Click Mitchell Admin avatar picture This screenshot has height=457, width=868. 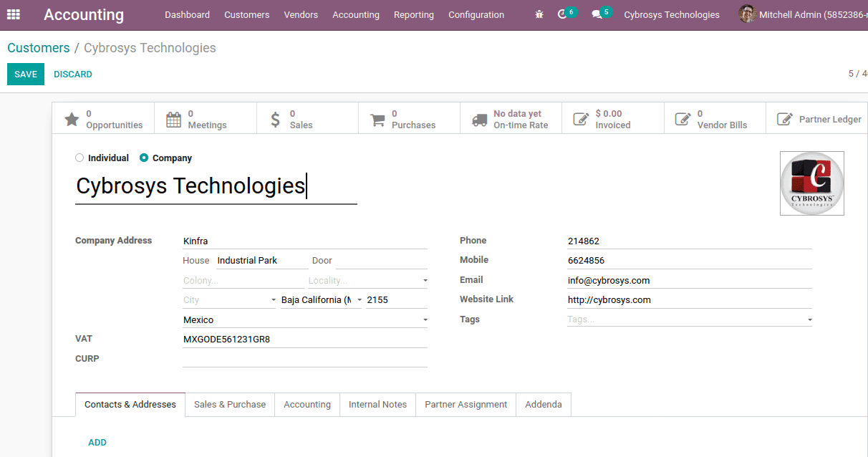[748, 14]
